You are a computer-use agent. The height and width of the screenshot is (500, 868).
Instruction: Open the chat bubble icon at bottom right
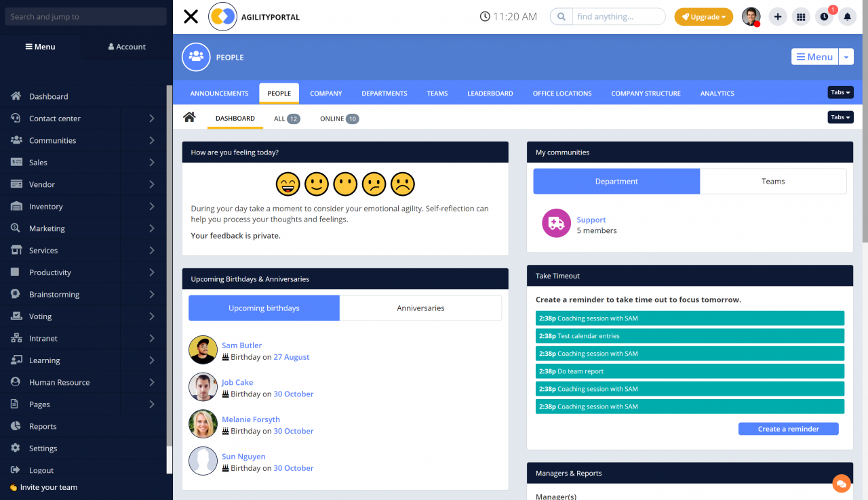click(x=842, y=483)
